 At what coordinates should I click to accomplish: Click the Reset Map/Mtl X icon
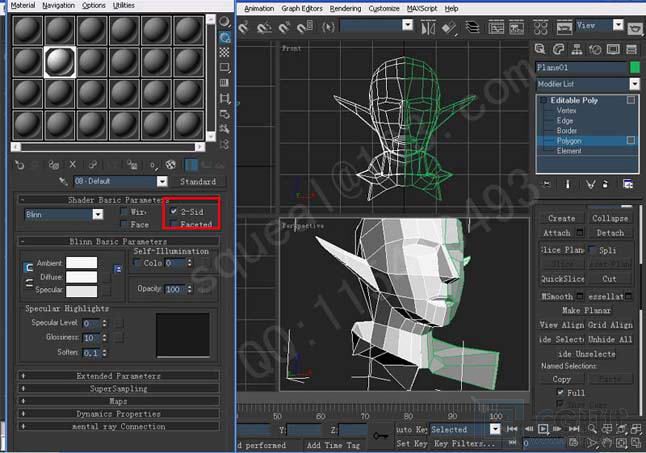coord(73,165)
